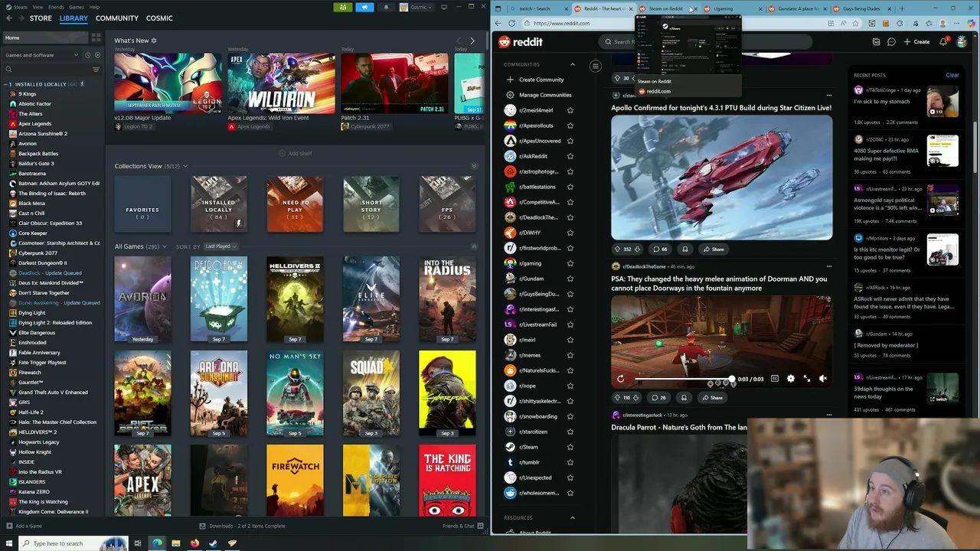Image resolution: width=980 pixels, height=551 pixels.
Task: Share the Apollo Star Citizen post
Action: [x=713, y=249]
